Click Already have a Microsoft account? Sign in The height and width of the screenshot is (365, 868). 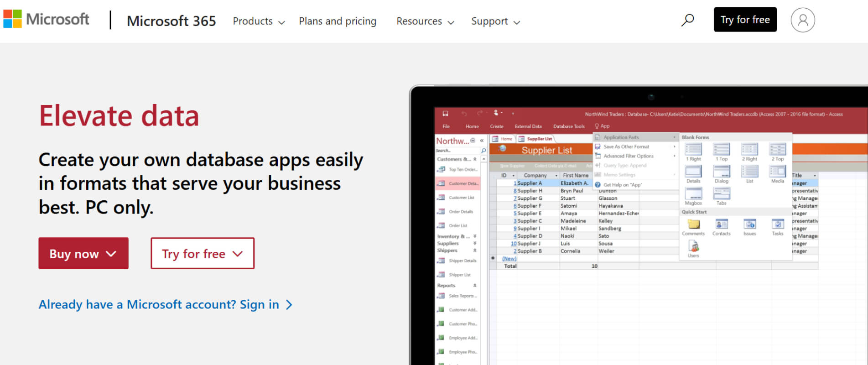(166, 304)
